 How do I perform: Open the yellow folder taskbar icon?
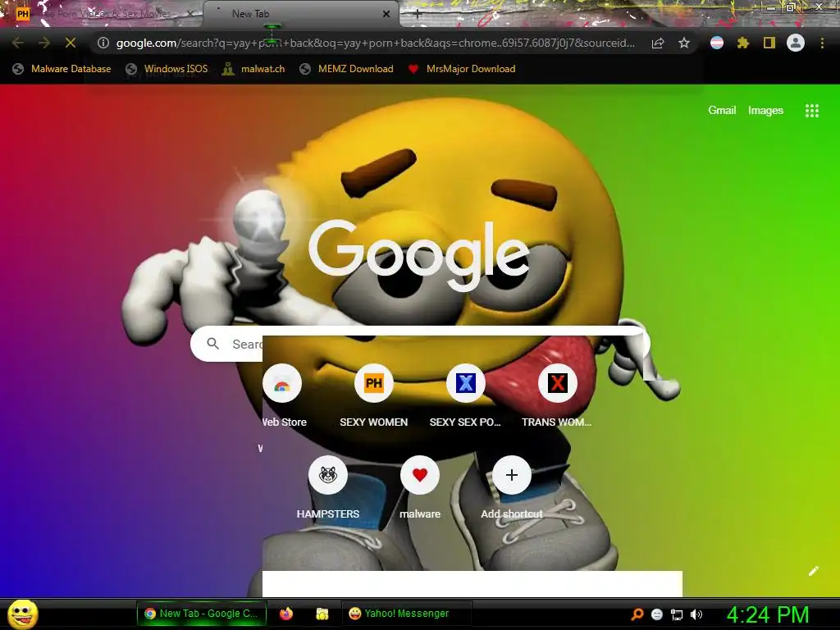(x=322, y=614)
